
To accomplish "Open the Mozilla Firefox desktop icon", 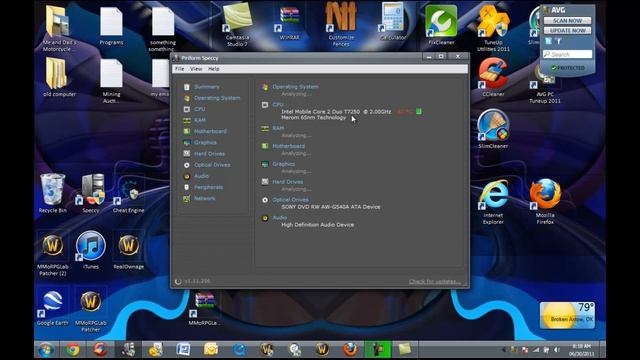I will pyautogui.click(x=545, y=202).
